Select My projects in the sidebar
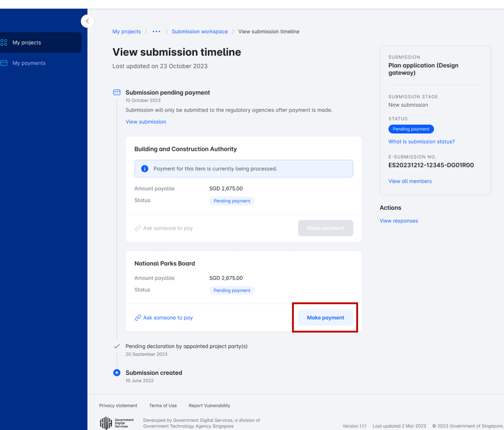The width and height of the screenshot is (504, 430). [x=27, y=43]
